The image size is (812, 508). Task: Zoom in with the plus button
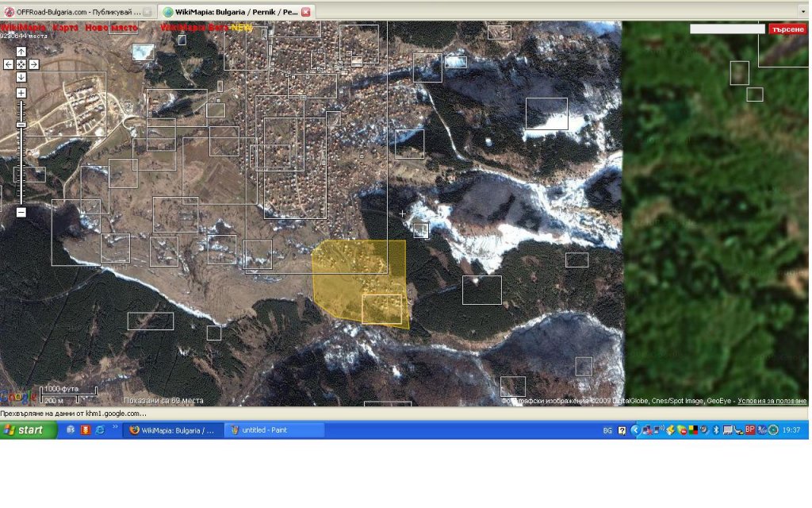point(21,94)
